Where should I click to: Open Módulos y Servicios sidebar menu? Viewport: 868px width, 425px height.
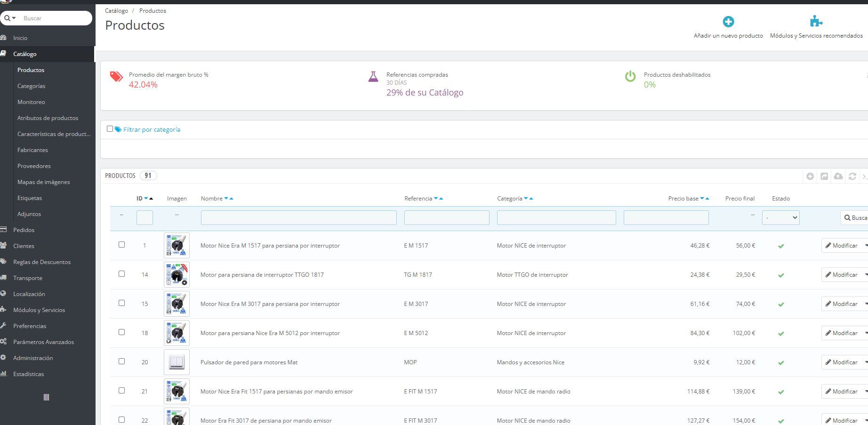pos(39,310)
